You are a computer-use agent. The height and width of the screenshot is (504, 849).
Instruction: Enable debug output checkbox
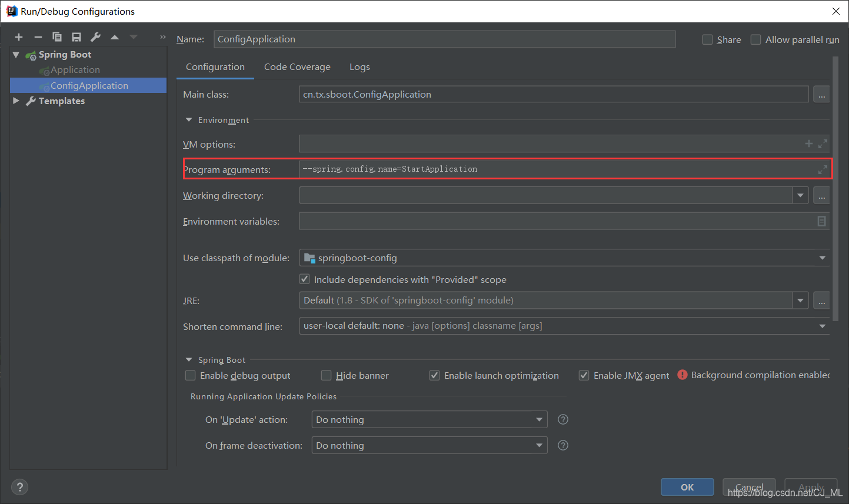(191, 375)
